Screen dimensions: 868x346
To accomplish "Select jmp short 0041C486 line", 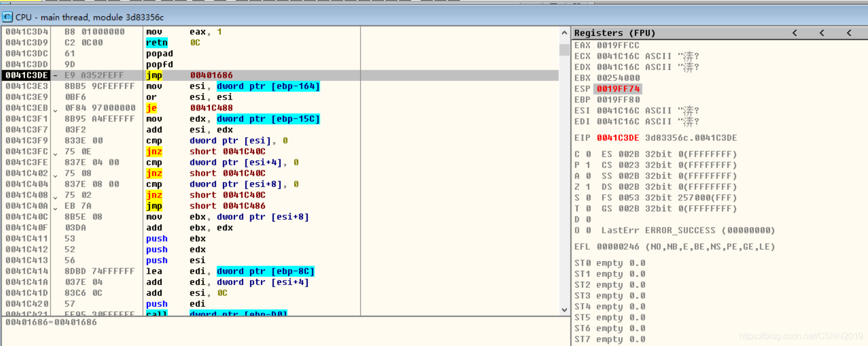I will (x=206, y=206).
